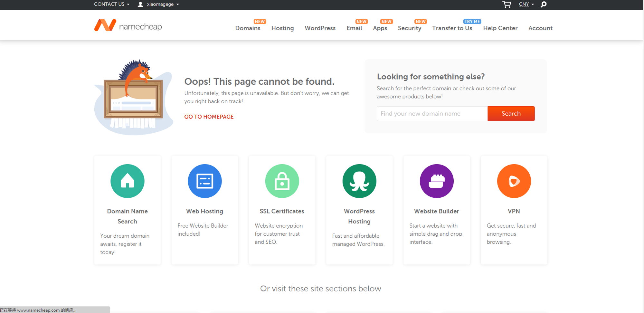The width and height of the screenshot is (644, 313).
Task: Expand the CONTACT US dropdown
Action: [111, 4]
